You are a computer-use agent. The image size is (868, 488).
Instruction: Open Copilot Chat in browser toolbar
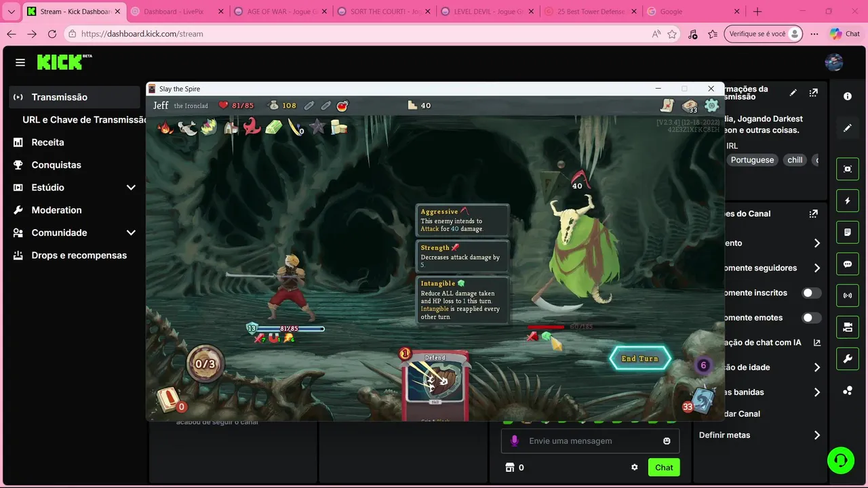point(844,34)
